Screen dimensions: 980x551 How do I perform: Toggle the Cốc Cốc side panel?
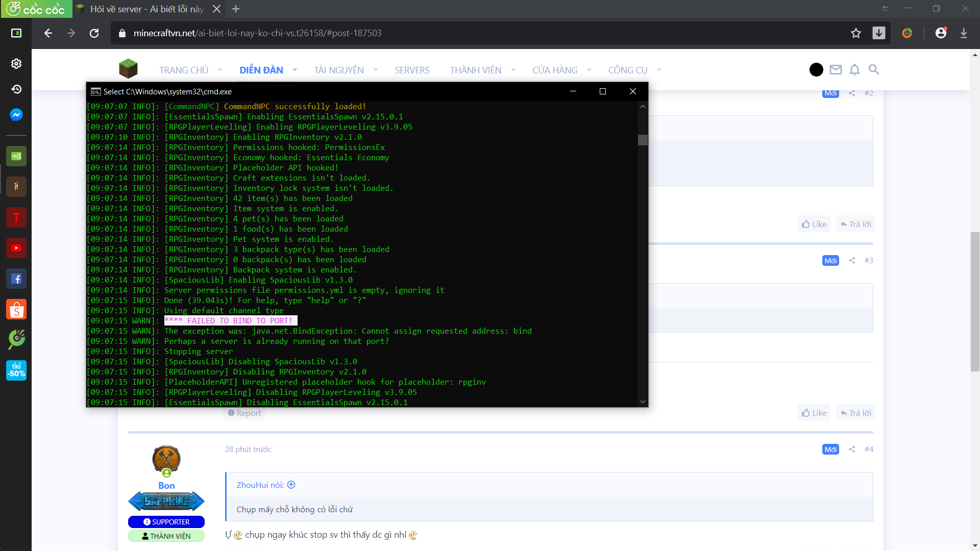pyautogui.click(x=16, y=33)
